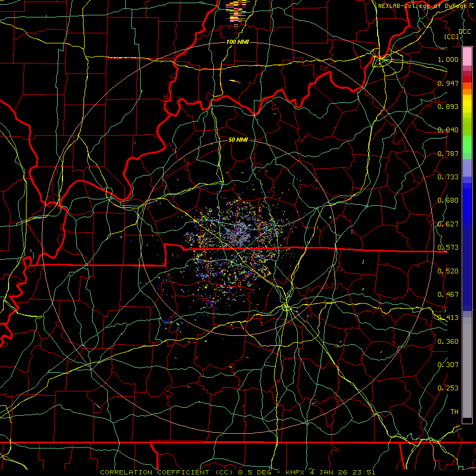Pick the pink segment of the color bar

click(467, 57)
